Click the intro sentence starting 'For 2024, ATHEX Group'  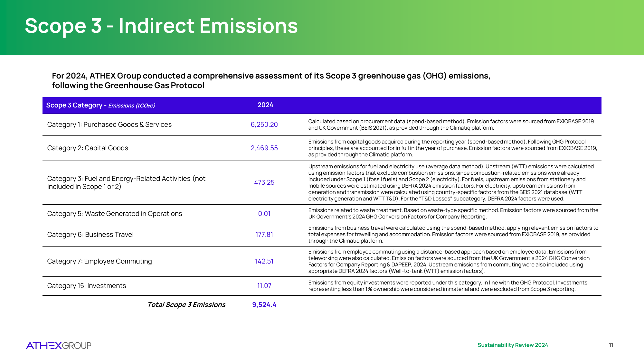coord(271,80)
